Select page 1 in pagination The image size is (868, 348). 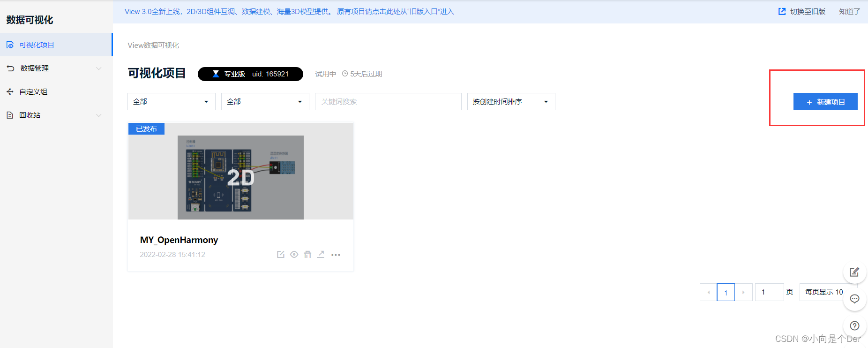click(x=726, y=292)
